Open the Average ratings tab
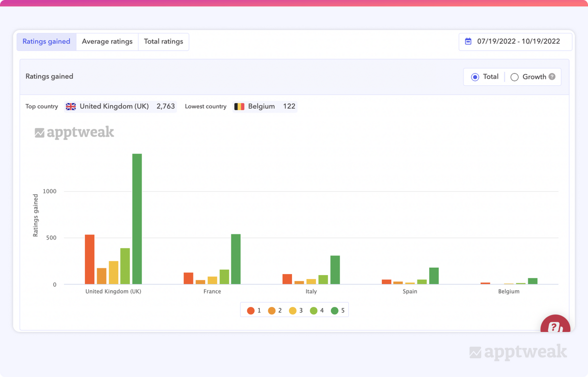Image resolution: width=588 pixels, height=377 pixels. click(x=107, y=42)
